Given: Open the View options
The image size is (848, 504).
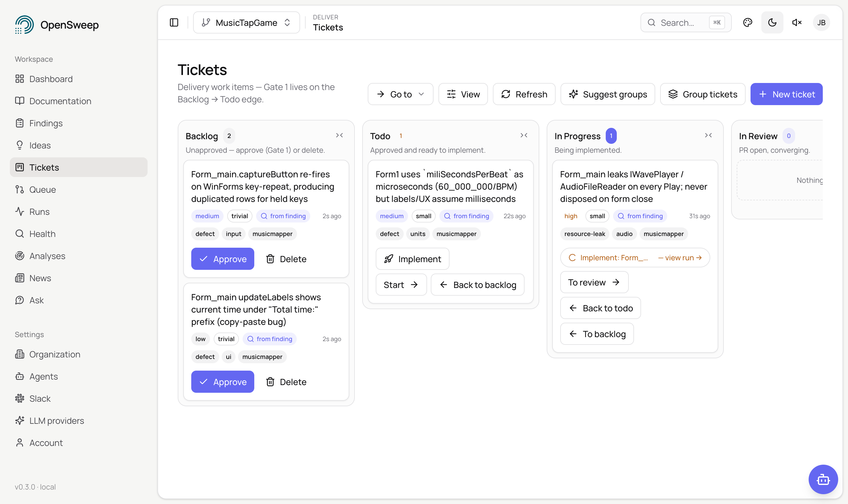Looking at the screenshot, I should (463, 94).
